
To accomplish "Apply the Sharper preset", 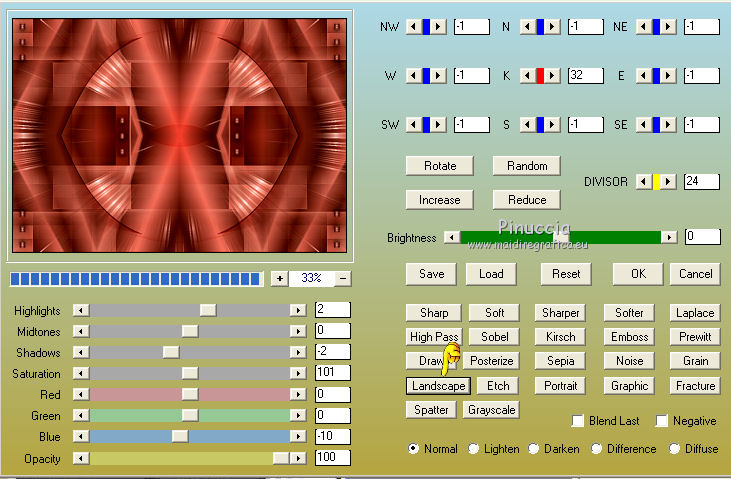I will (560, 313).
